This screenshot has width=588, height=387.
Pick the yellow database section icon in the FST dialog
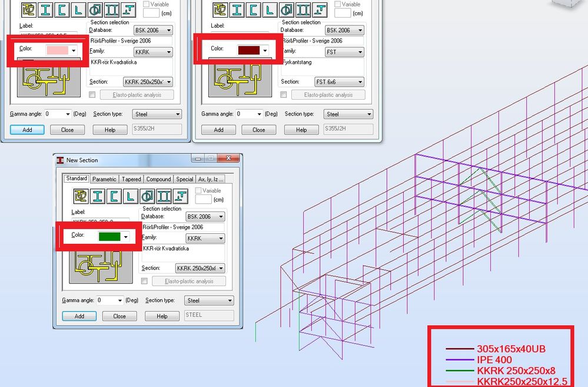(220, 10)
